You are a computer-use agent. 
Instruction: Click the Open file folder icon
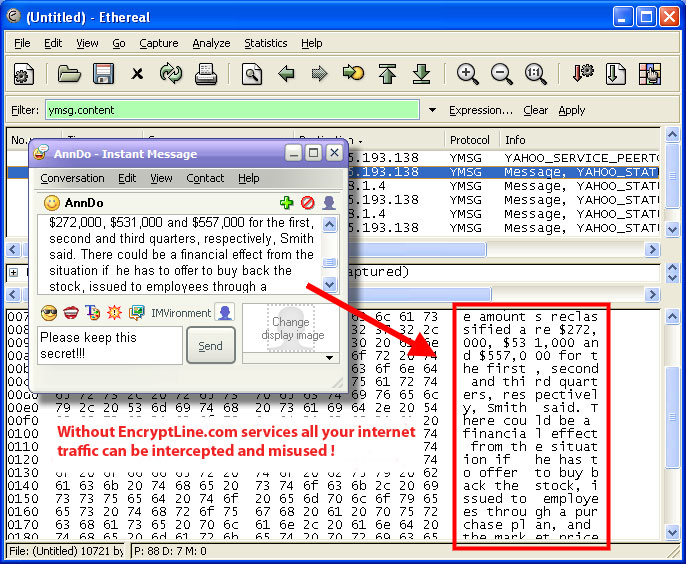(69, 74)
